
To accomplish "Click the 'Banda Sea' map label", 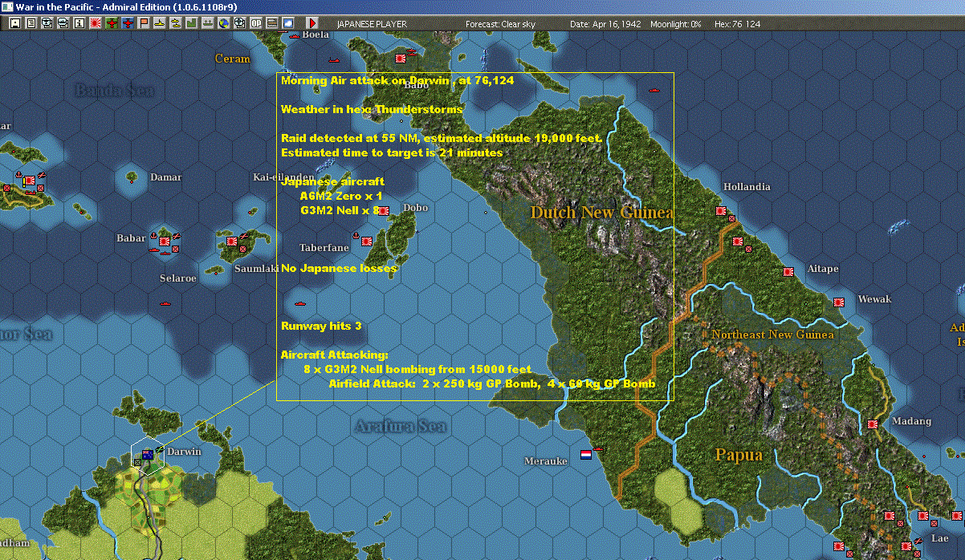I will (115, 90).
